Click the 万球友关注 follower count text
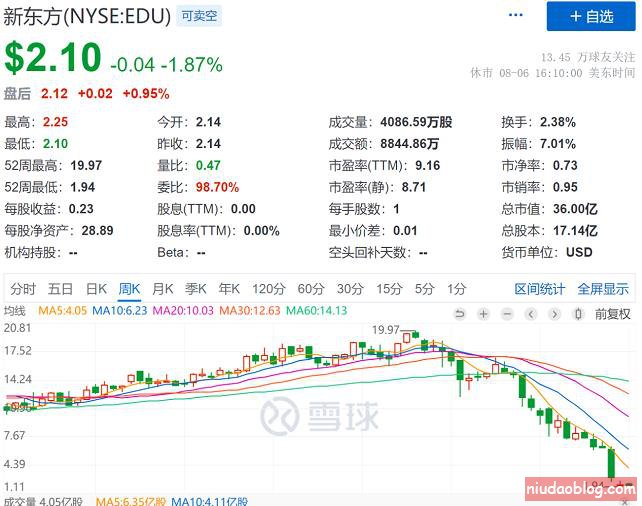Image resolution: width=642 pixels, height=506 pixels. [x=588, y=57]
